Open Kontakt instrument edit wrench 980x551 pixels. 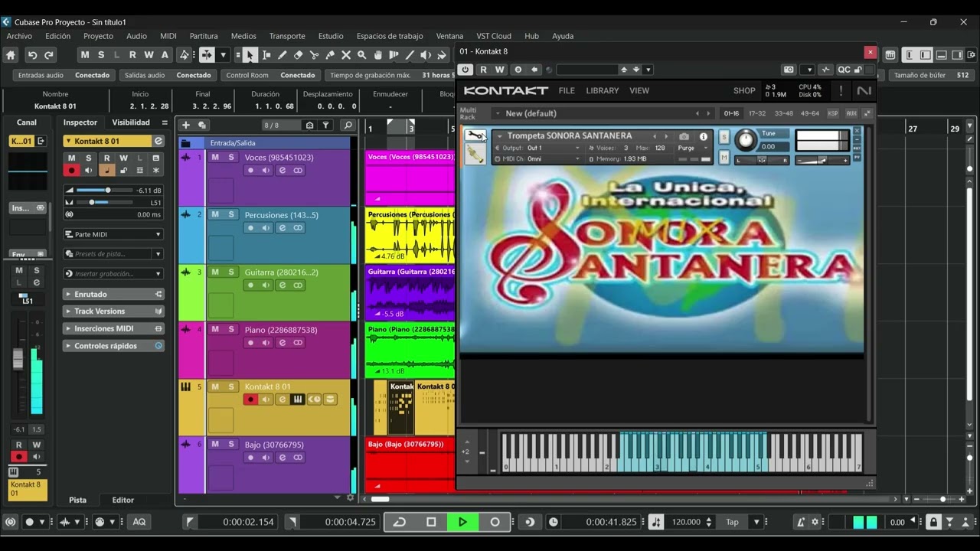(x=475, y=136)
